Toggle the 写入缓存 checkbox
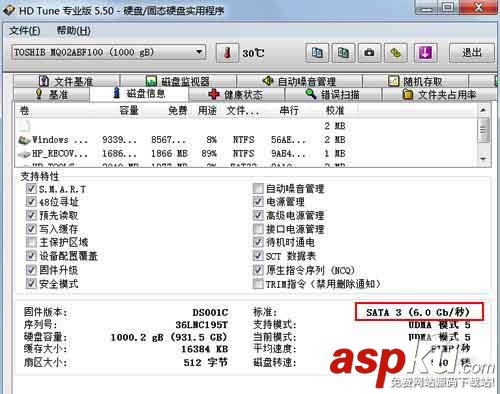The height and width of the screenshot is (394, 500). click(31, 229)
